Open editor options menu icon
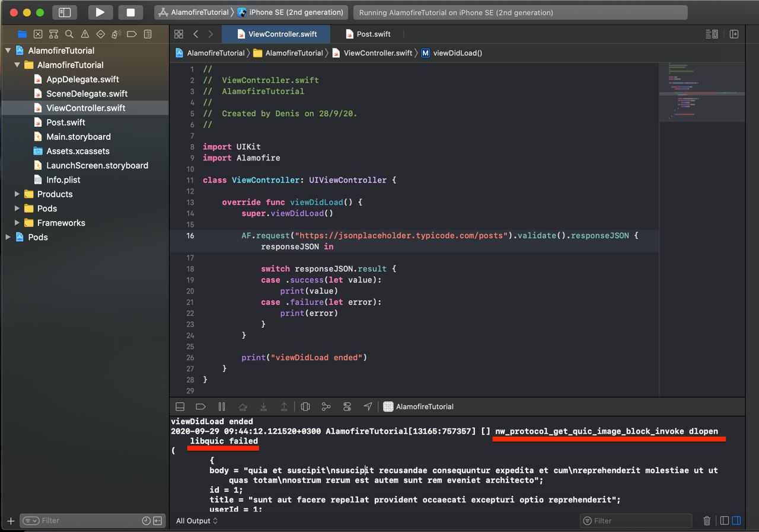Image resolution: width=759 pixels, height=532 pixels. point(712,34)
